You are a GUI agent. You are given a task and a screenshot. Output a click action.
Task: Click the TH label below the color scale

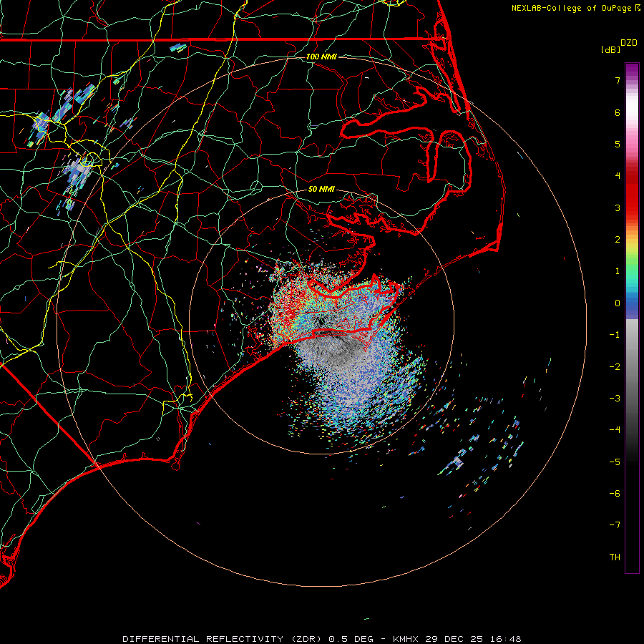(x=615, y=557)
